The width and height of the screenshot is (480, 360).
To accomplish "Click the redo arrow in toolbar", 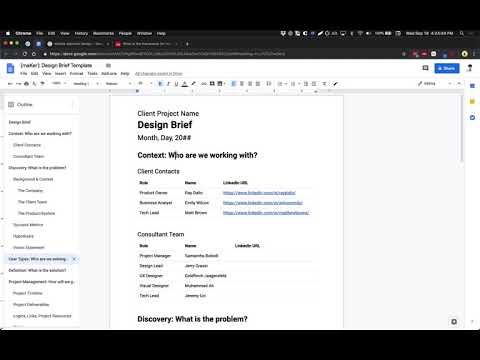I will tap(18, 84).
